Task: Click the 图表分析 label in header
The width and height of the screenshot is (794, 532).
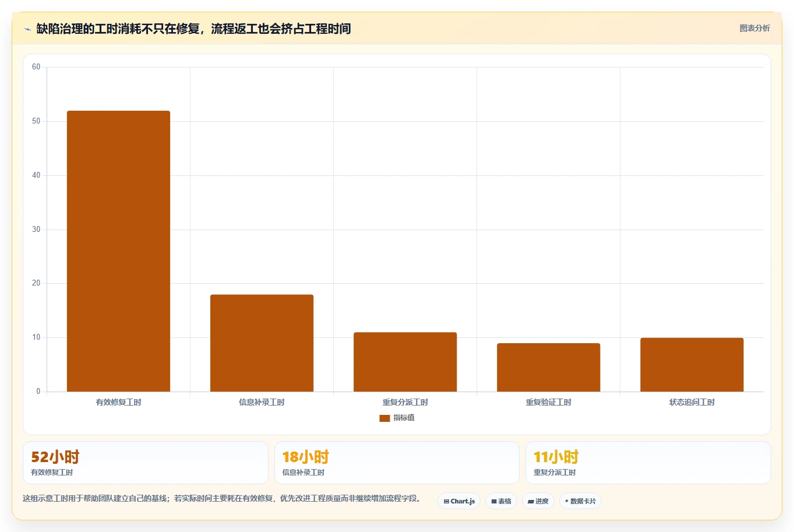Action: pos(754,28)
